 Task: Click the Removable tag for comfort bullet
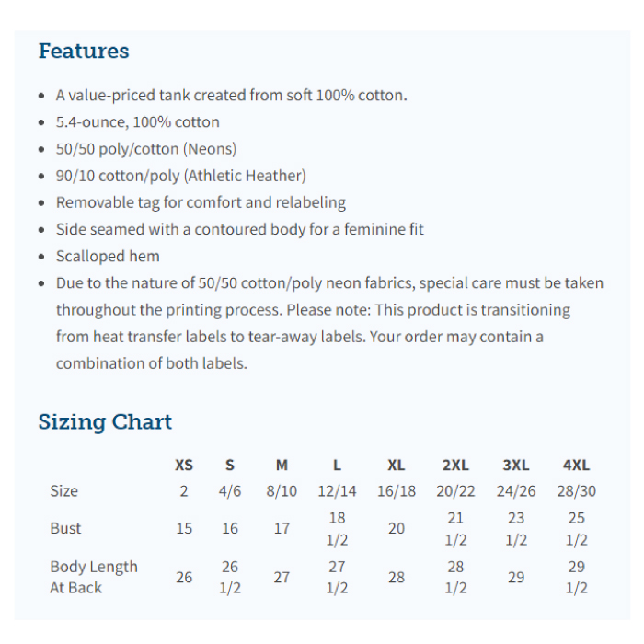coord(201,202)
